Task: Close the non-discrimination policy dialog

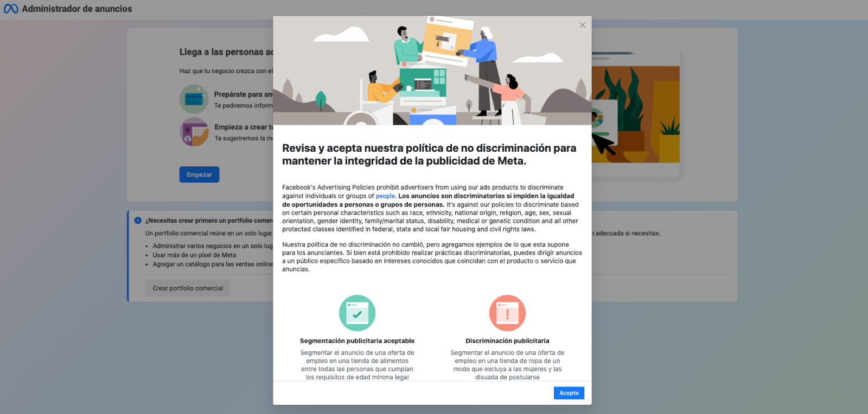Action: point(582,25)
